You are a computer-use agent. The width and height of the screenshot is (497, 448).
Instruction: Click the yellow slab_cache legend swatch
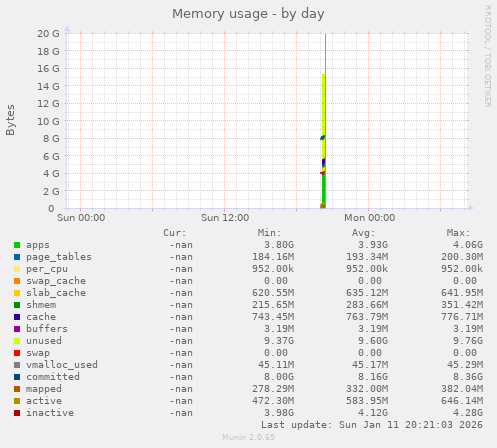17,293
